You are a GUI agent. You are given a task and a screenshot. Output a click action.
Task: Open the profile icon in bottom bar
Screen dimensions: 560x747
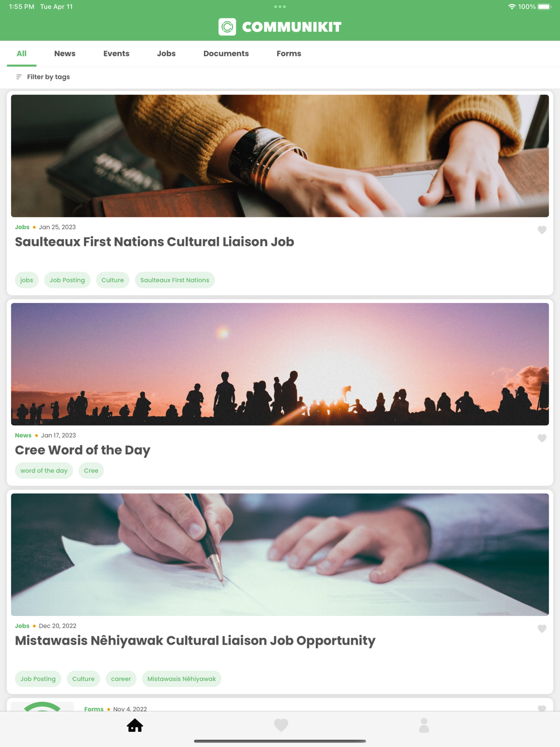[x=424, y=725]
